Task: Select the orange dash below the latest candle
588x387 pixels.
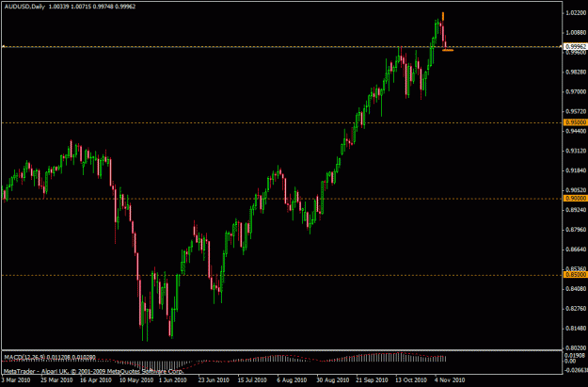Action: (448, 50)
